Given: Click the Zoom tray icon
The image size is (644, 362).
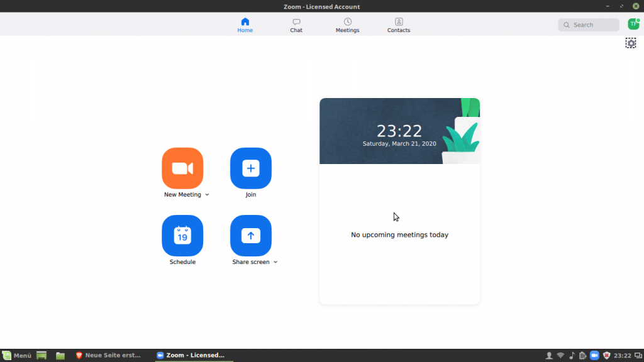Looking at the screenshot, I should 594,356.
